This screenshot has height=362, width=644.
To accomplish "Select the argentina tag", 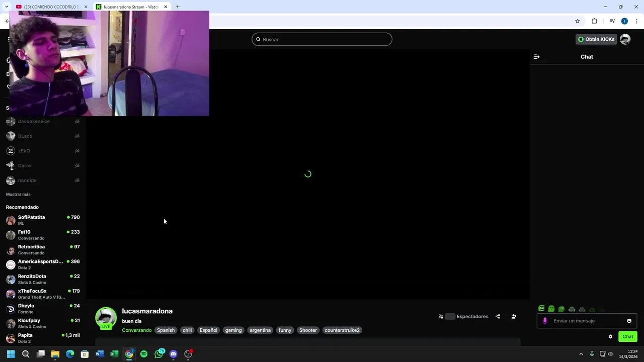I will tap(260, 330).
